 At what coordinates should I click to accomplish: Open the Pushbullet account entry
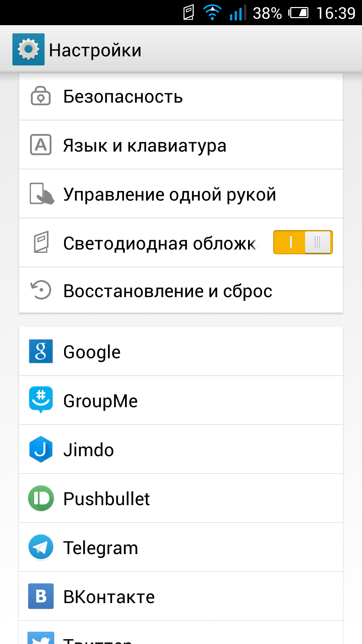[181, 498]
